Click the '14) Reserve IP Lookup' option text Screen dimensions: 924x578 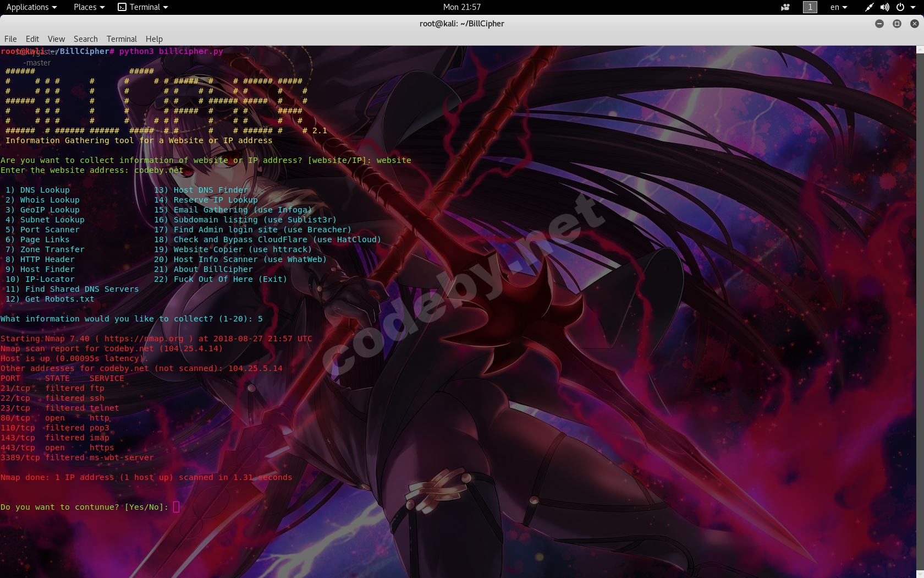click(206, 200)
